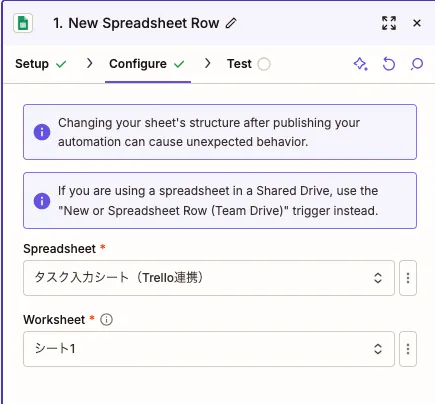Click the Shared Drive info notice icon
Viewport: 435px width, 404px height.
tap(42, 201)
